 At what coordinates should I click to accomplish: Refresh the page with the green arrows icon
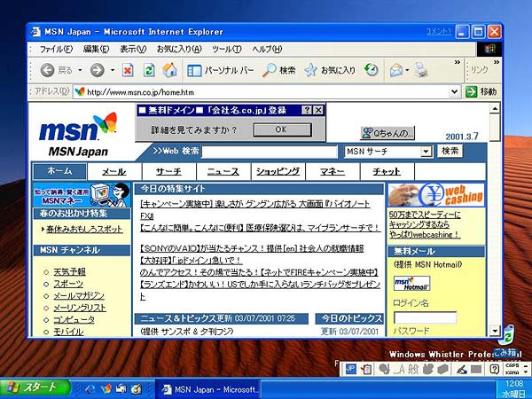click(149, 70)
